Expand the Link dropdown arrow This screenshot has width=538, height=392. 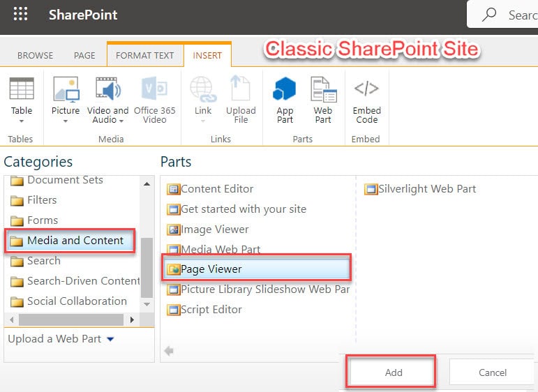pos(203,121)
